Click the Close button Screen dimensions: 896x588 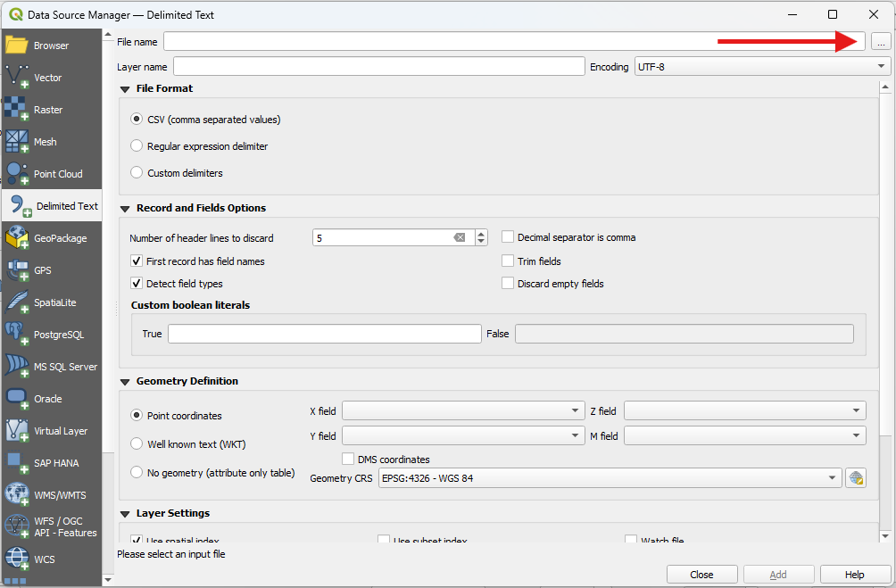701,575
